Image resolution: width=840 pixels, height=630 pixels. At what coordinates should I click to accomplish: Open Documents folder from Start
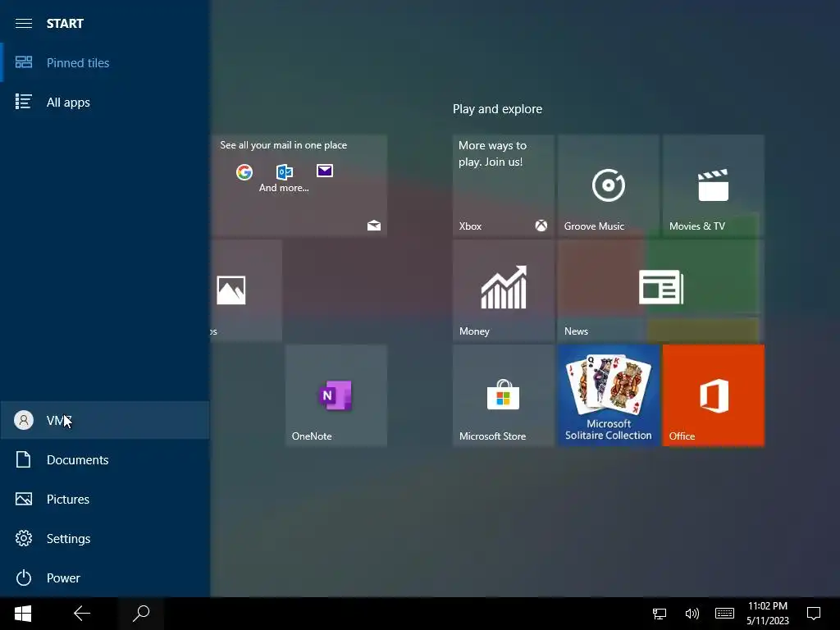pos(105,459)
